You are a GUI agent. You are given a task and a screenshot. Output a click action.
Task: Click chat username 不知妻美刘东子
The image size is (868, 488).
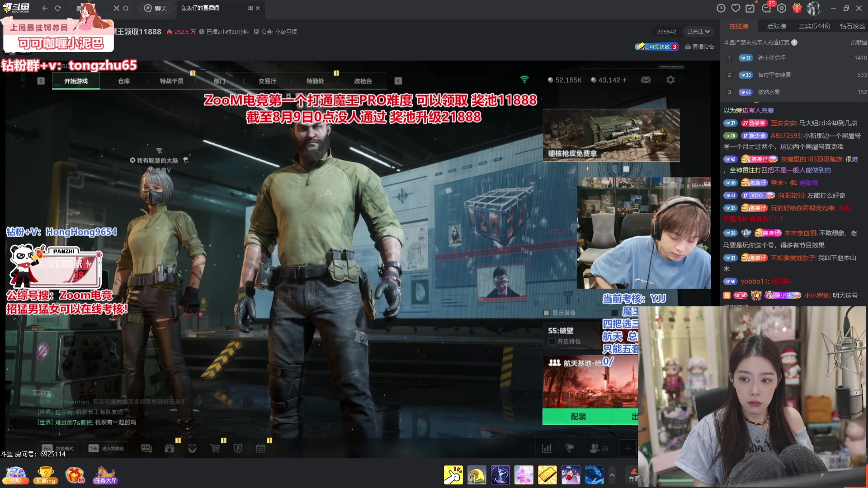793,258
